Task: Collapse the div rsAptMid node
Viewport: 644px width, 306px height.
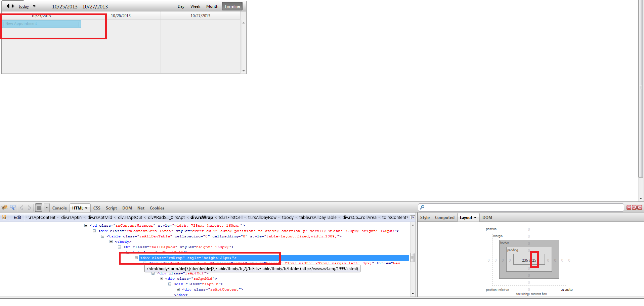Action: pos(161,279)
